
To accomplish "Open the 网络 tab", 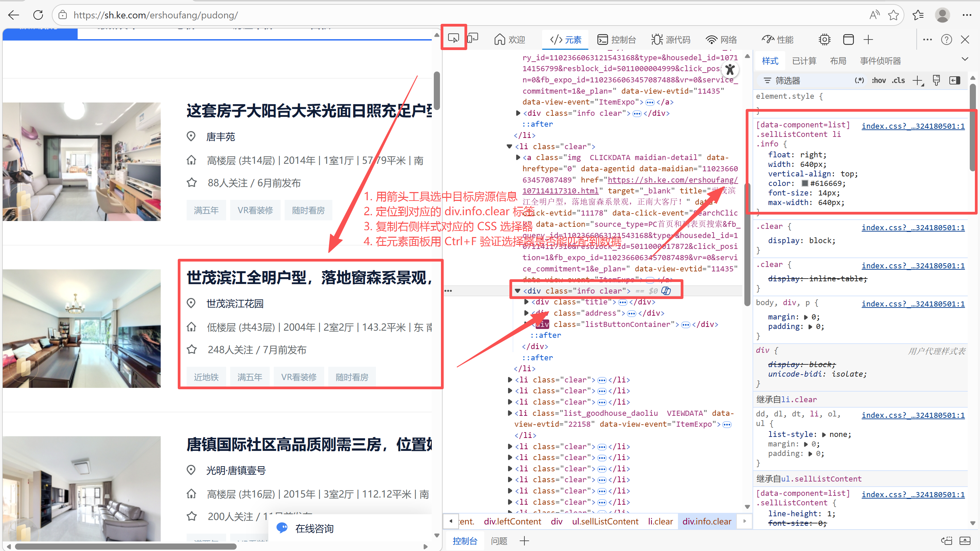I will (x=721, y=40).
